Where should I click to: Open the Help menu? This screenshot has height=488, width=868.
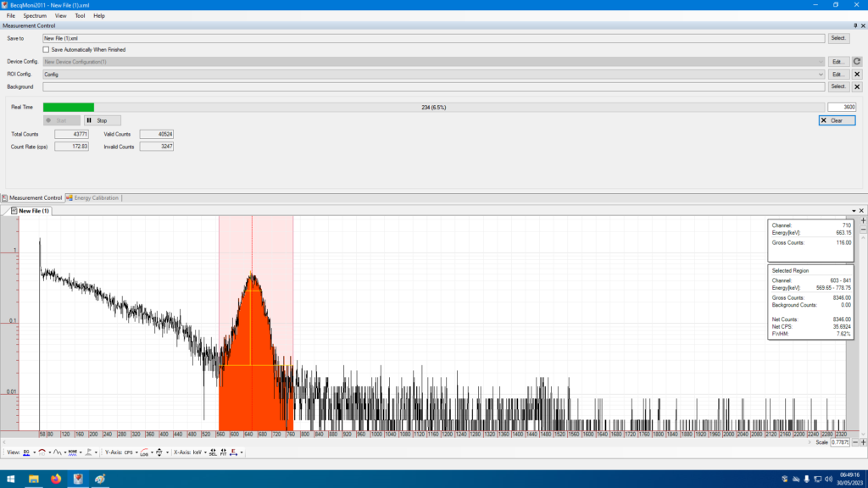98,15
